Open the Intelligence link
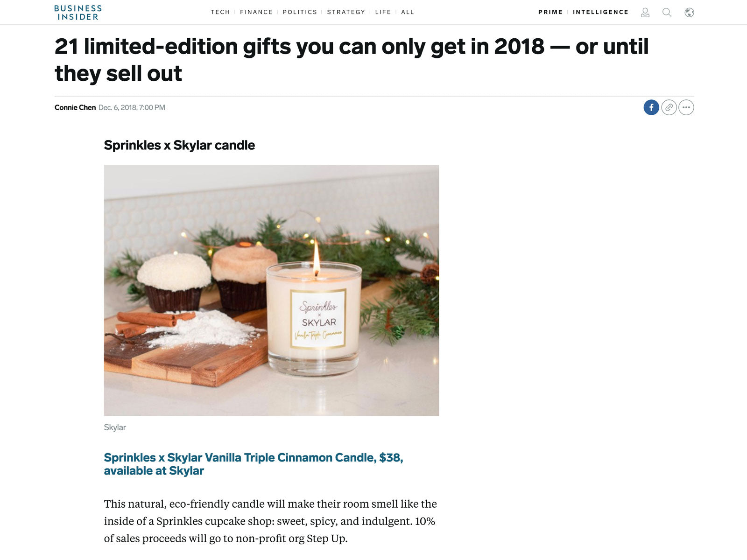The height and width of the screenshot is (560, 747). [601, 12]
